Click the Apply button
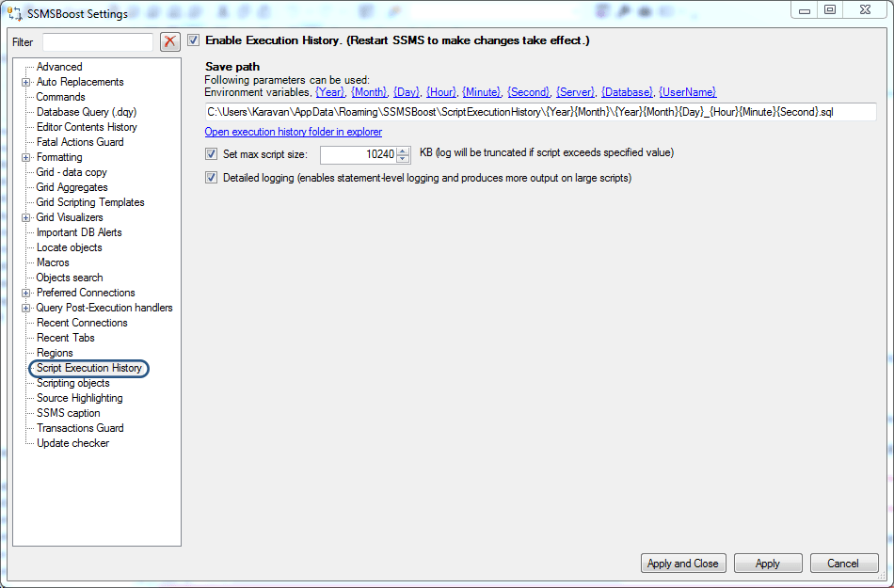The width and height of the screenshot is (894, 588). 767,564
